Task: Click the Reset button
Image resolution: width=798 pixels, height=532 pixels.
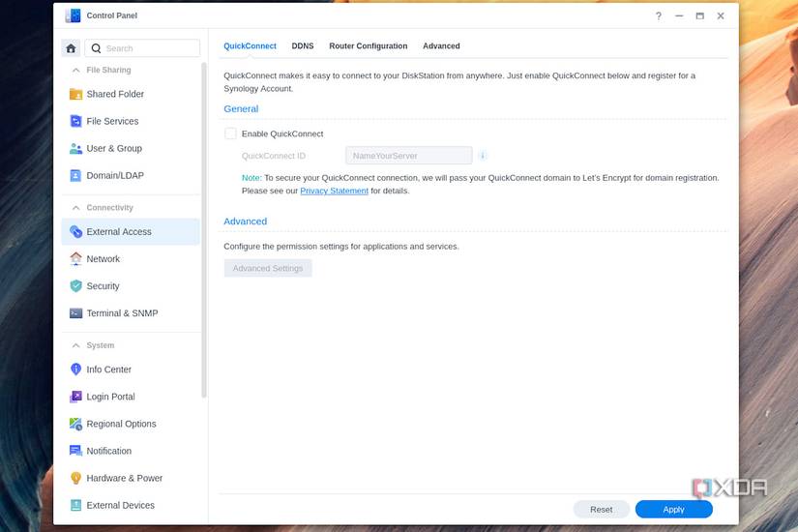Action: pyautogui.click(x=601, y=509)
